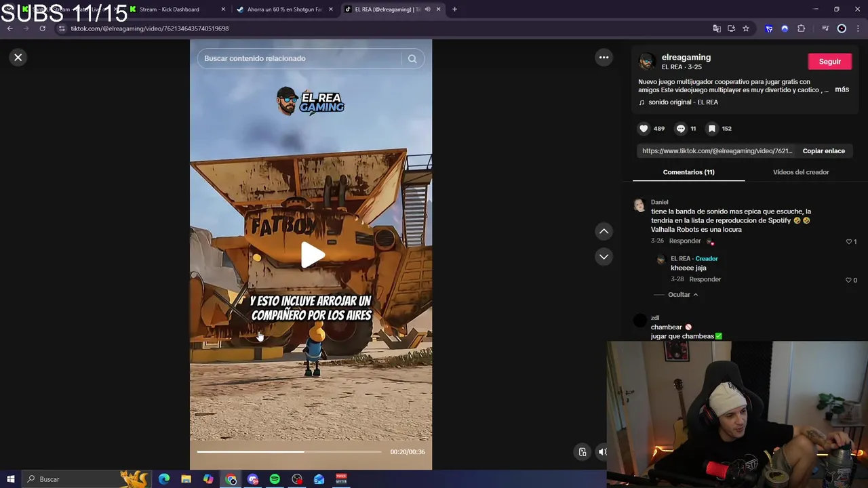Image resolution: width=868 pixels, height=488 pixels.
Task: Open the Outlook icon on the taskbar
Action: pyautogui.click(x=319, y=479)
